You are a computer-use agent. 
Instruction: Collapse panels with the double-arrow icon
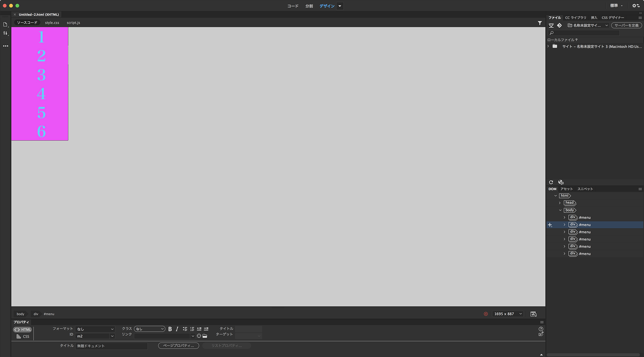click(641, 13)
